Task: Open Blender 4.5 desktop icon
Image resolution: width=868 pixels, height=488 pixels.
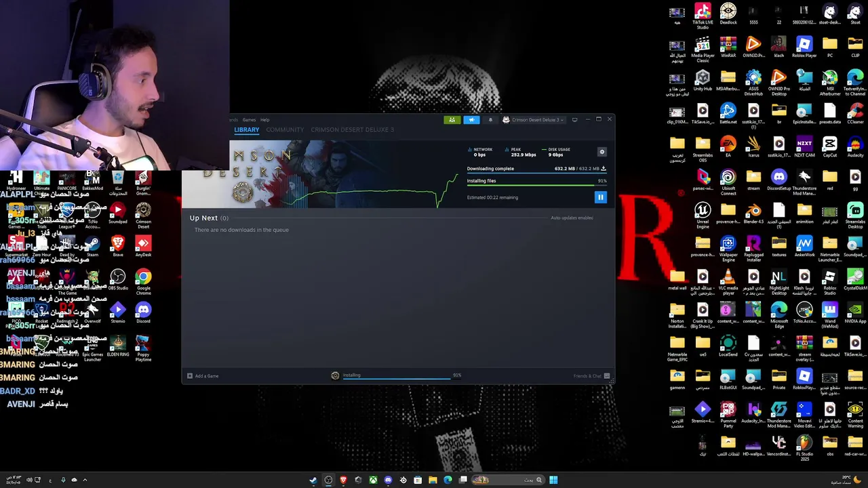Action: coord(753,214)
